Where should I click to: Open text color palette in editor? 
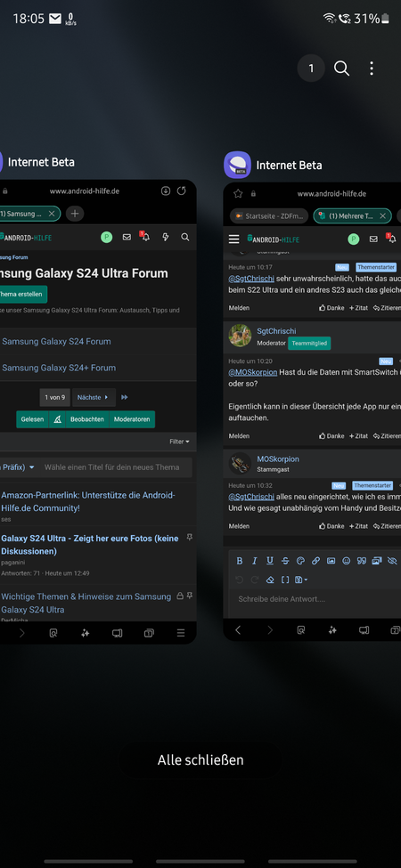point(301,561)
